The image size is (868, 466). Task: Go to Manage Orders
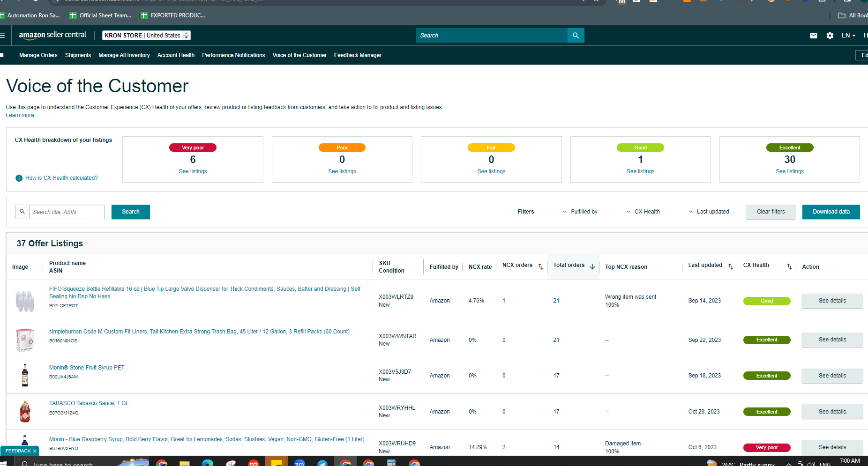click(x=38, y=55)
